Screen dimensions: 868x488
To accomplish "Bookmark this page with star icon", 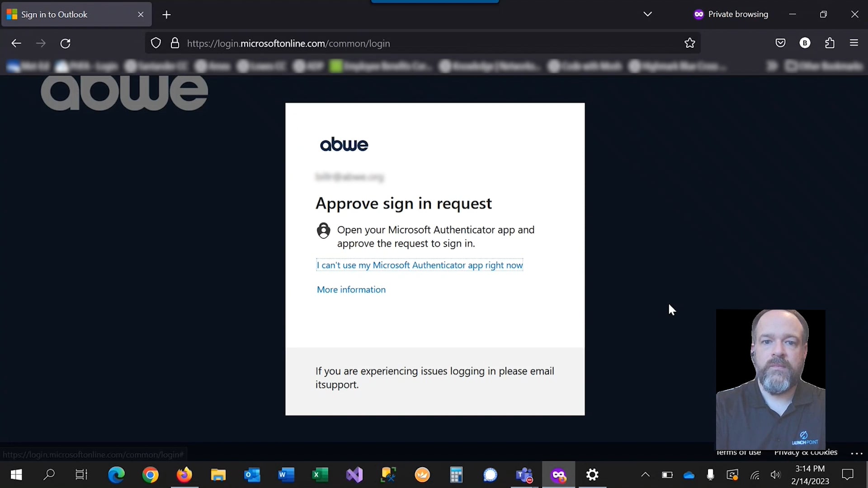I will (689, 43).
